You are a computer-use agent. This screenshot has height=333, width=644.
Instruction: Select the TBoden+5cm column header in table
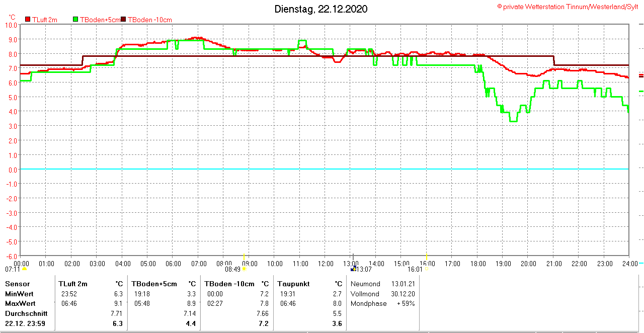(155, 284)
